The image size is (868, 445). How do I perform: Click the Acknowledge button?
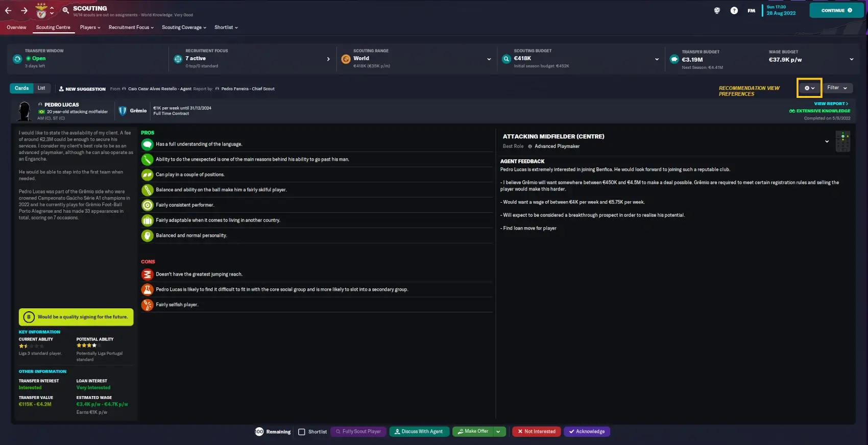(587, 432)
